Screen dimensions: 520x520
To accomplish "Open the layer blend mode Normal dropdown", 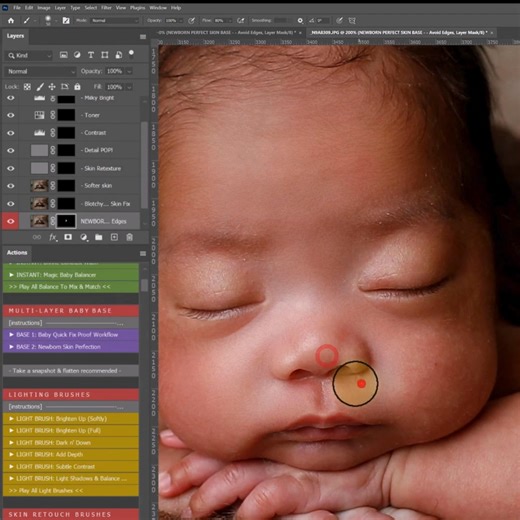I will click(40, 71).
